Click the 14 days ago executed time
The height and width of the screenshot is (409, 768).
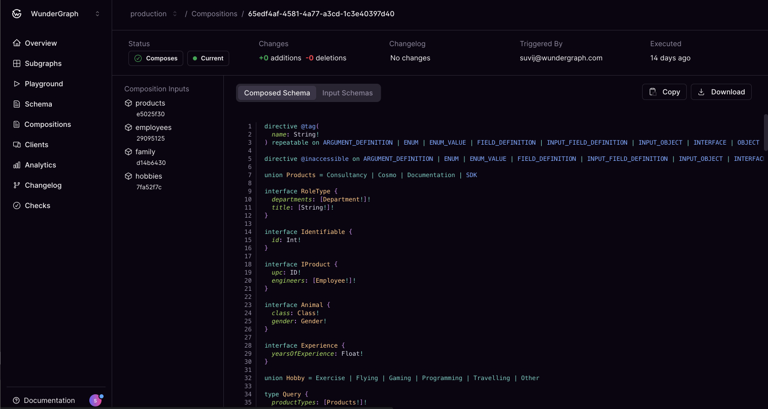coord(670,58)
